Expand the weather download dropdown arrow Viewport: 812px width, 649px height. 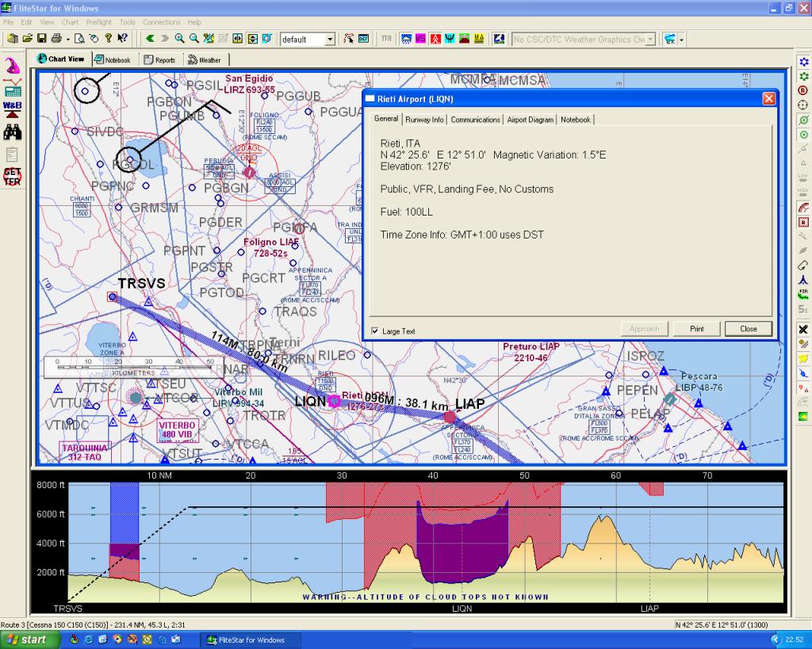point(681,40)
